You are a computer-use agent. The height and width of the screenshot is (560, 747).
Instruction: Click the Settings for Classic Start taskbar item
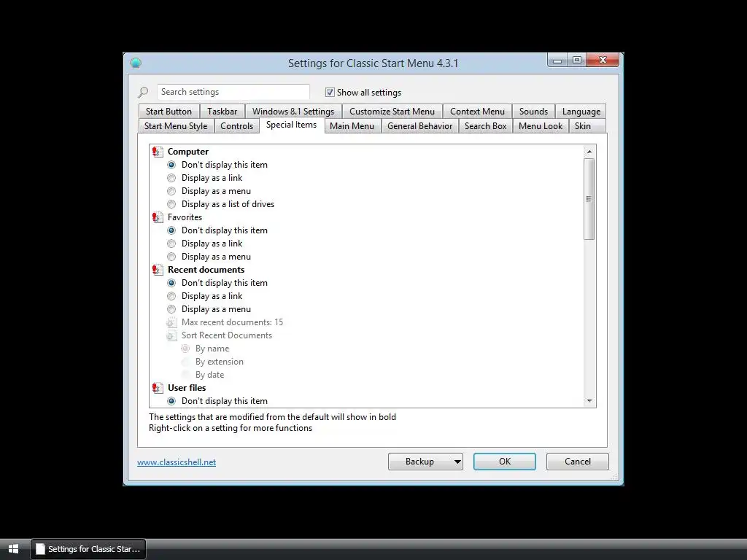(x=88, y=549)
